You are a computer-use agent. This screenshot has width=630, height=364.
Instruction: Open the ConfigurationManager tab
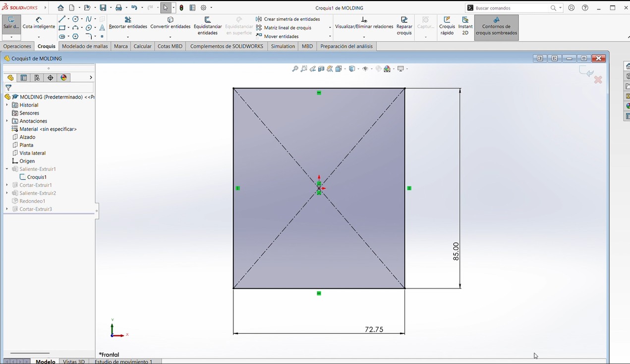(x=37, y=78)
